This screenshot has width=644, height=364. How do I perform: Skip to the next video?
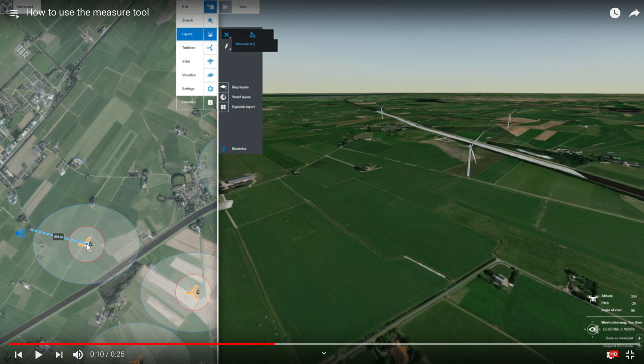pos(59,355)
